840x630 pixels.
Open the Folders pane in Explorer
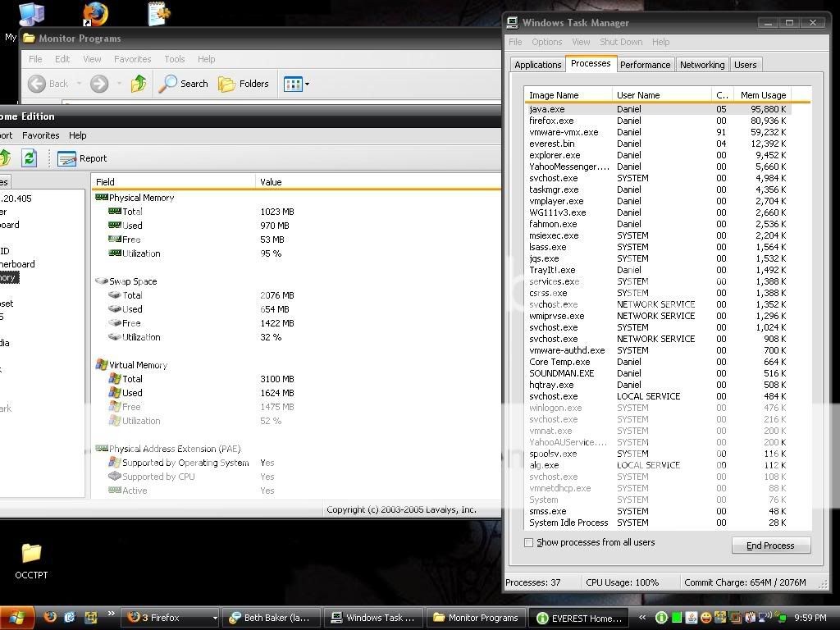coord(244,83)
